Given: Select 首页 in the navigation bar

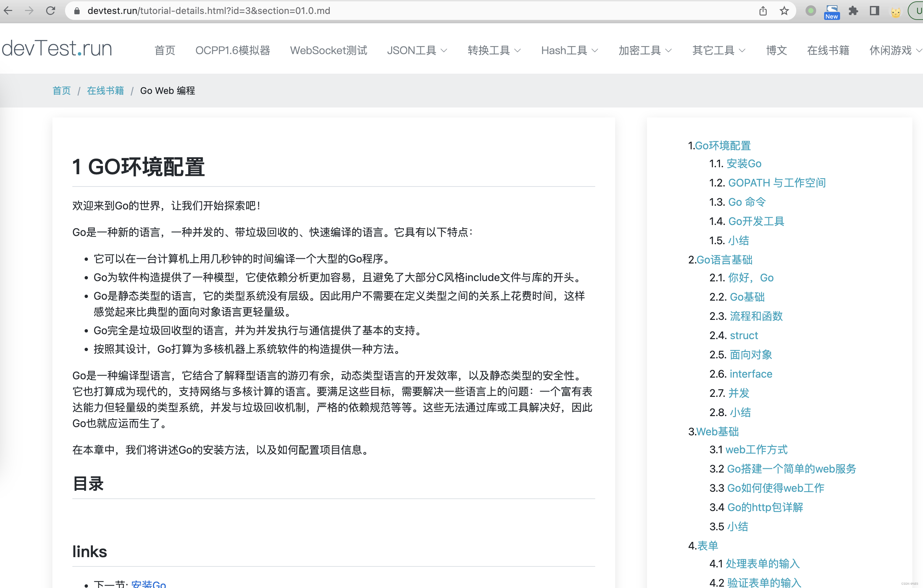Looking at the screenshot, I should click(x=165, y=50).
